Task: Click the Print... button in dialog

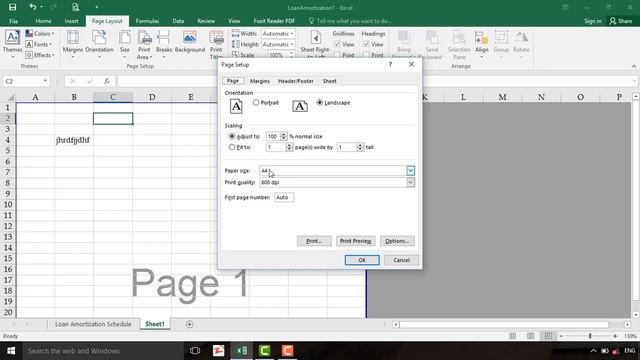Action: pos(314,241)
